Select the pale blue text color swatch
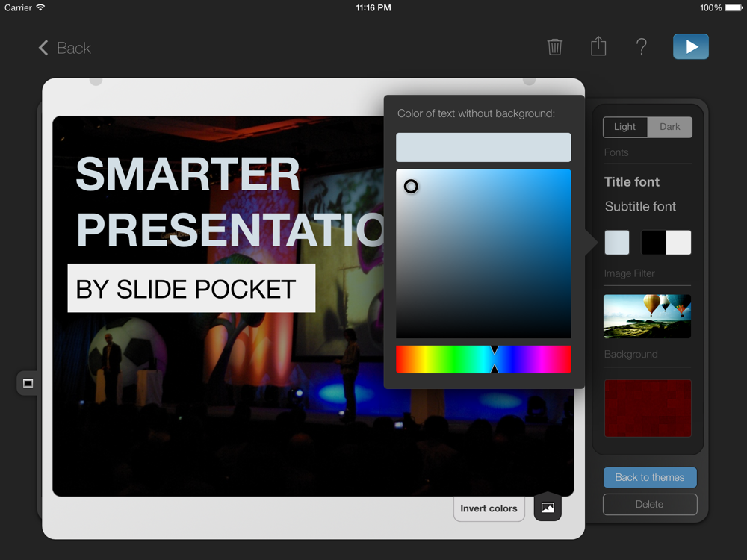This screenshot has height=560, width=747. [617, 243]
